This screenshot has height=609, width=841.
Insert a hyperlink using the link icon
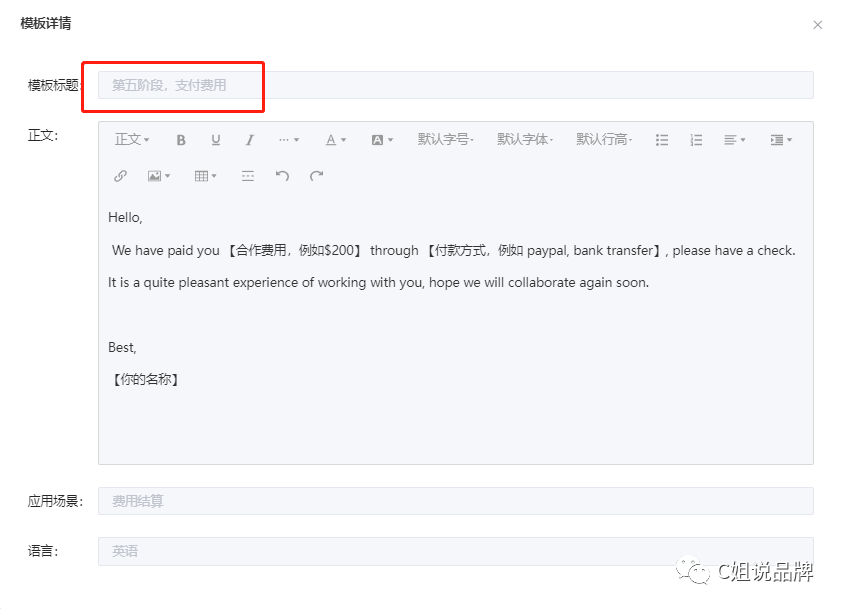[120, 176]
